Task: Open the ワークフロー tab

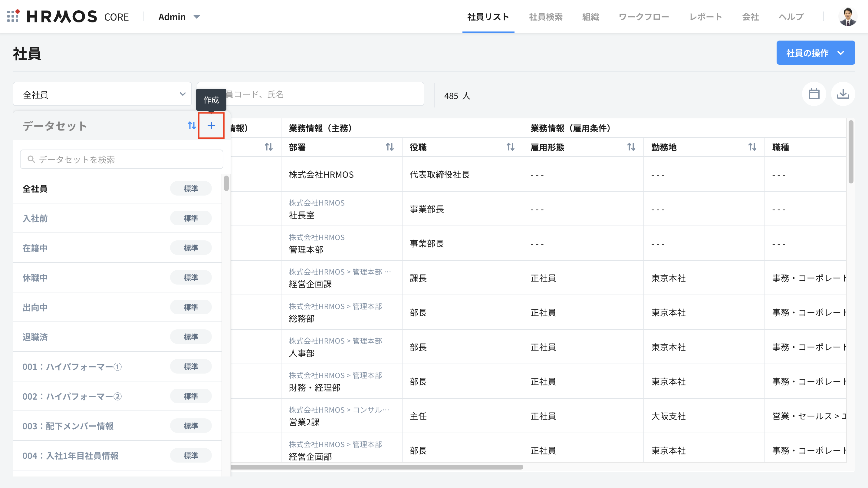Action: [644, 17]
